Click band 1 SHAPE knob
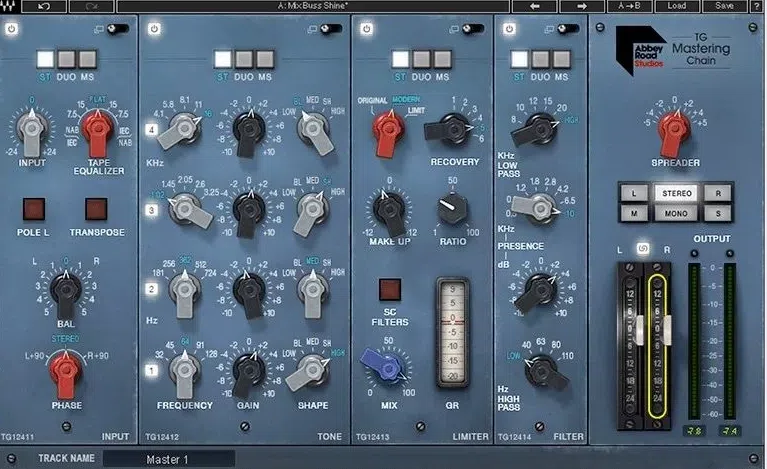The image size is (767, 469). tap(312, 370)
